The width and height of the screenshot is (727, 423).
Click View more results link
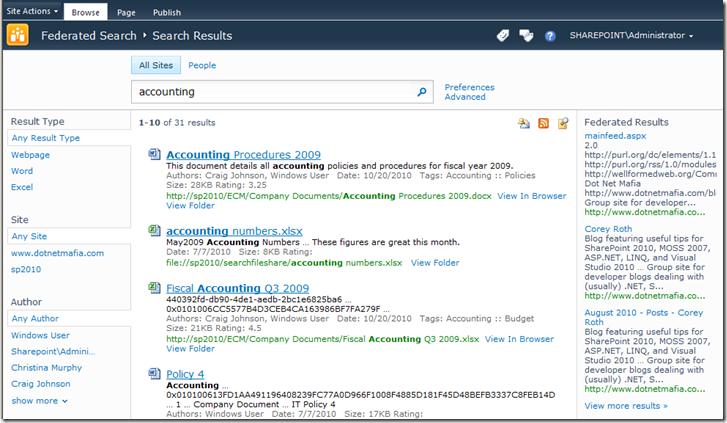click(626, 406)
